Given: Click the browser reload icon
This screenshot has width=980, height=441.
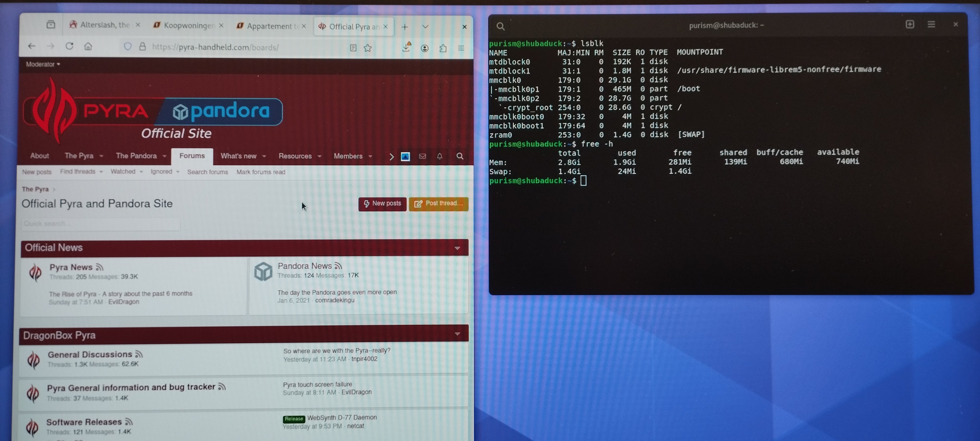Looking at the screenshot, I should pos(69,46).
